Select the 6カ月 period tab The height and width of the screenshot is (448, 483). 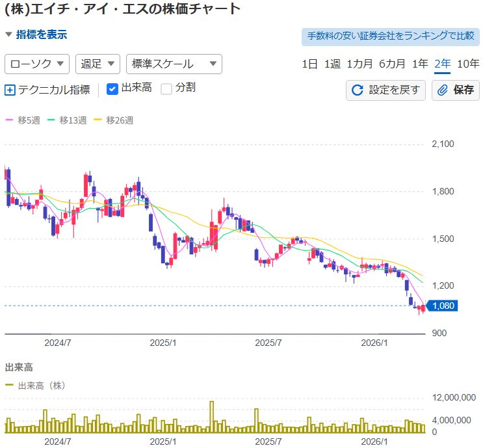pos(391,64)
